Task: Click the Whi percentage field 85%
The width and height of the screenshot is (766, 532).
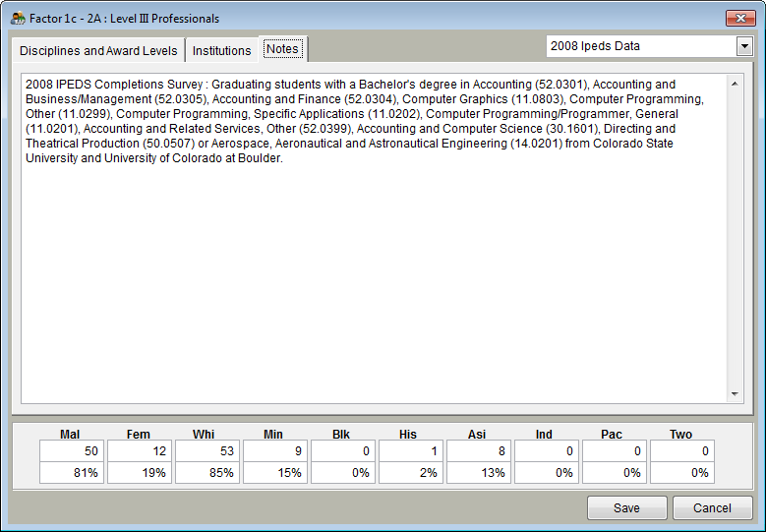Action: [207, 473]
